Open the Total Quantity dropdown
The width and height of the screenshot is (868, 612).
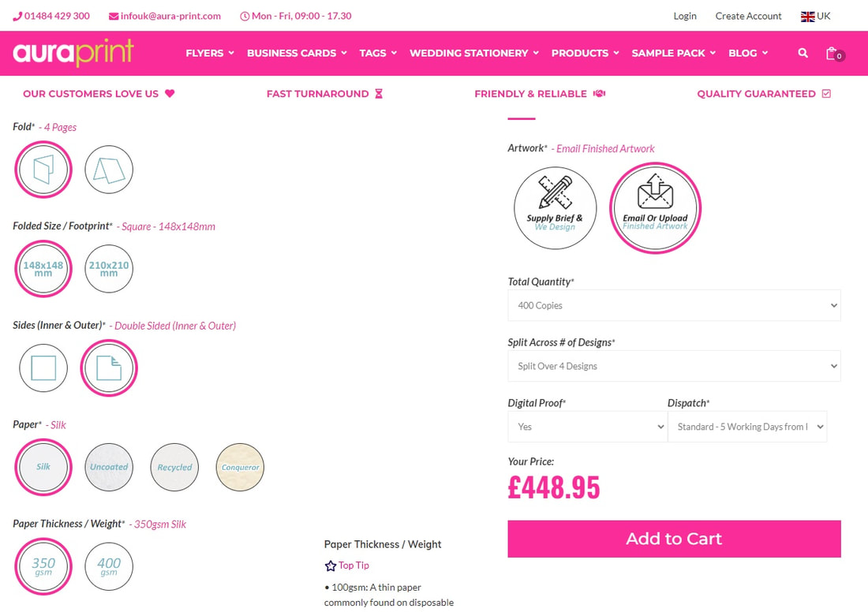[674, 305]
